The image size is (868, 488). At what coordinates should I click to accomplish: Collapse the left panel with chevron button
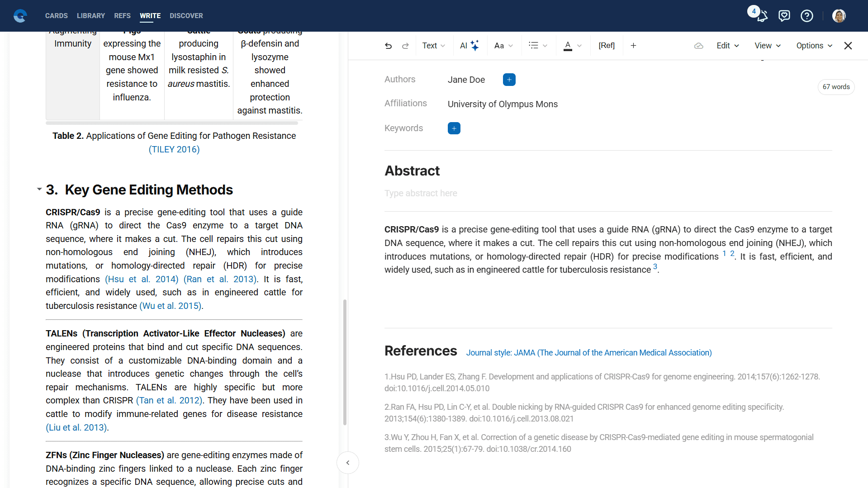347,463
